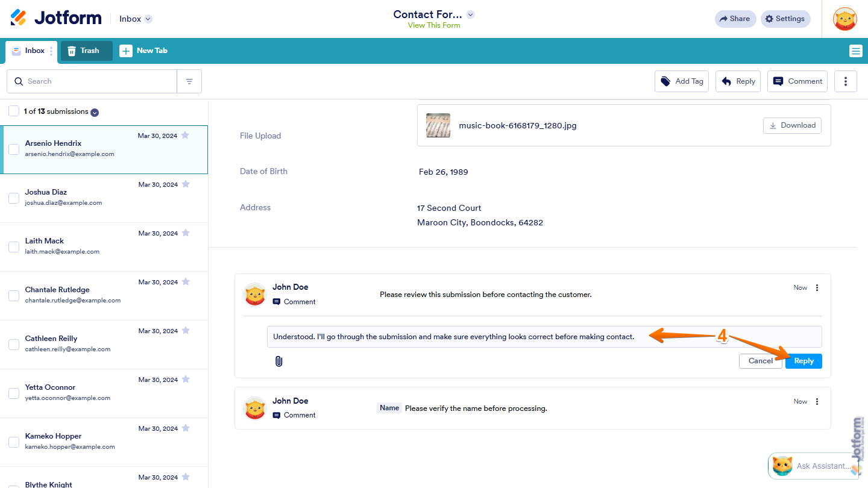Screen dimensions: 868x488
Task: Star the Joshua Diaz submission
Action: click(x=186, y=184)
